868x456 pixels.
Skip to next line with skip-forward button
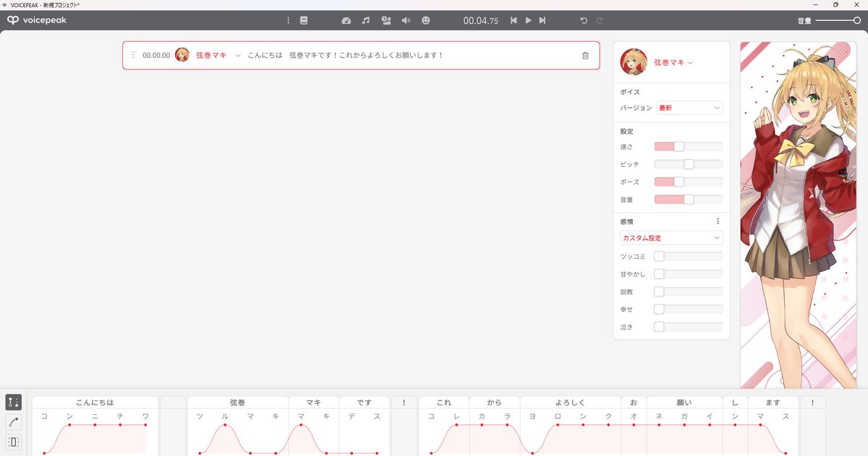click(542, 20)
